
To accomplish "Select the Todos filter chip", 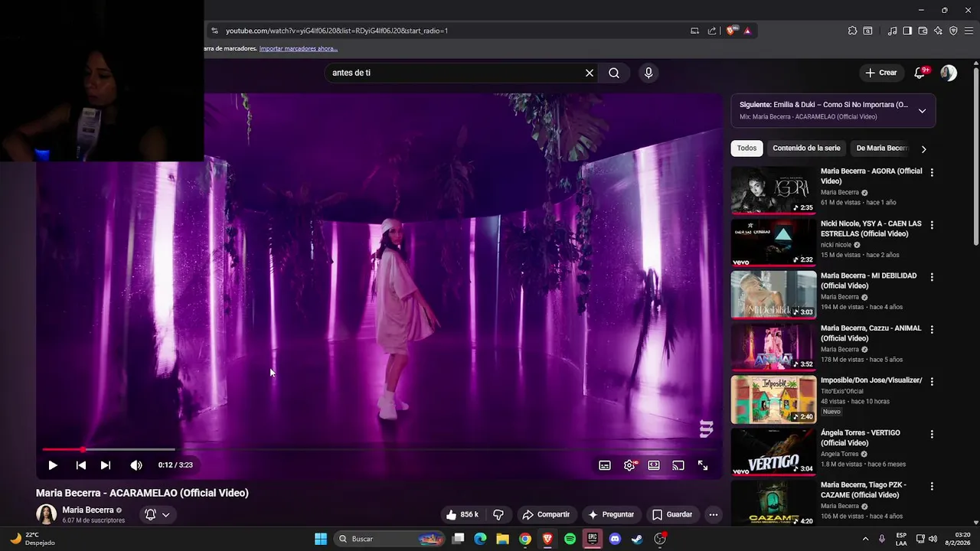I will tap(746, 148).
